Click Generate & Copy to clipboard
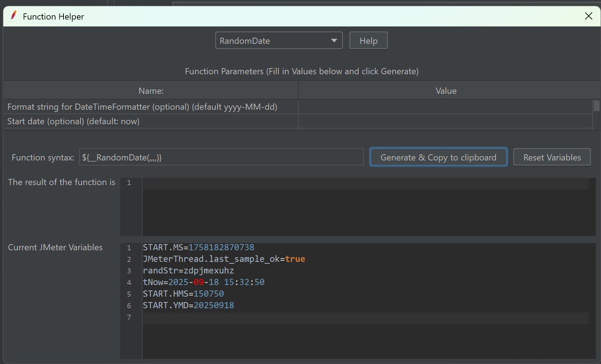The image size is (601, 364). tap(438, 157)
